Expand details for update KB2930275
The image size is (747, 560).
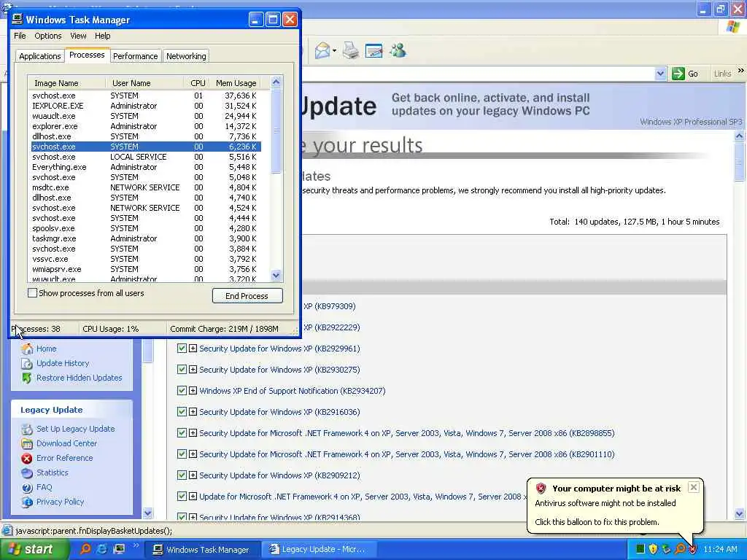pos(193,369)
